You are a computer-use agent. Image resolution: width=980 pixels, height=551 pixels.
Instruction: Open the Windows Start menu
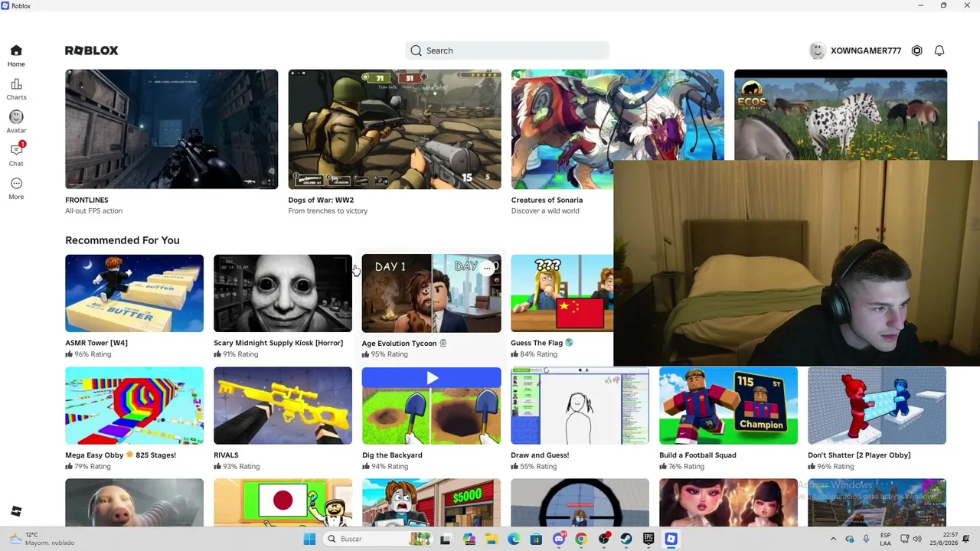309,539
